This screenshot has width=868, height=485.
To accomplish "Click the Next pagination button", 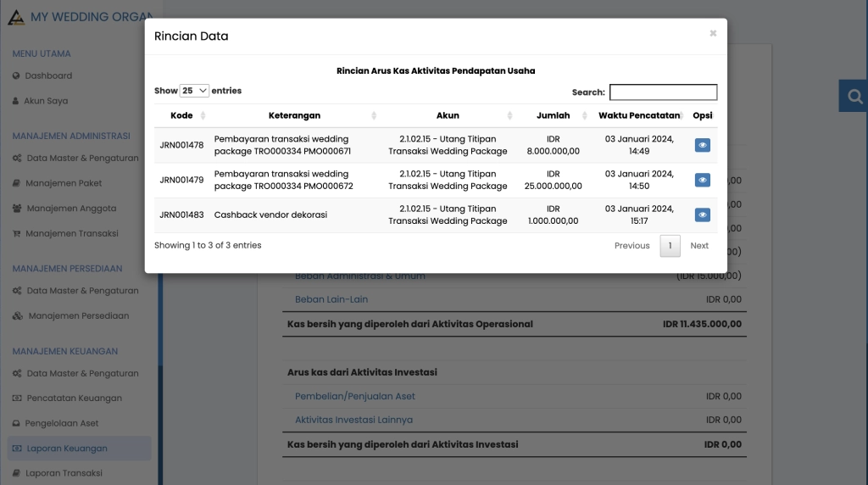I will 698,246.
